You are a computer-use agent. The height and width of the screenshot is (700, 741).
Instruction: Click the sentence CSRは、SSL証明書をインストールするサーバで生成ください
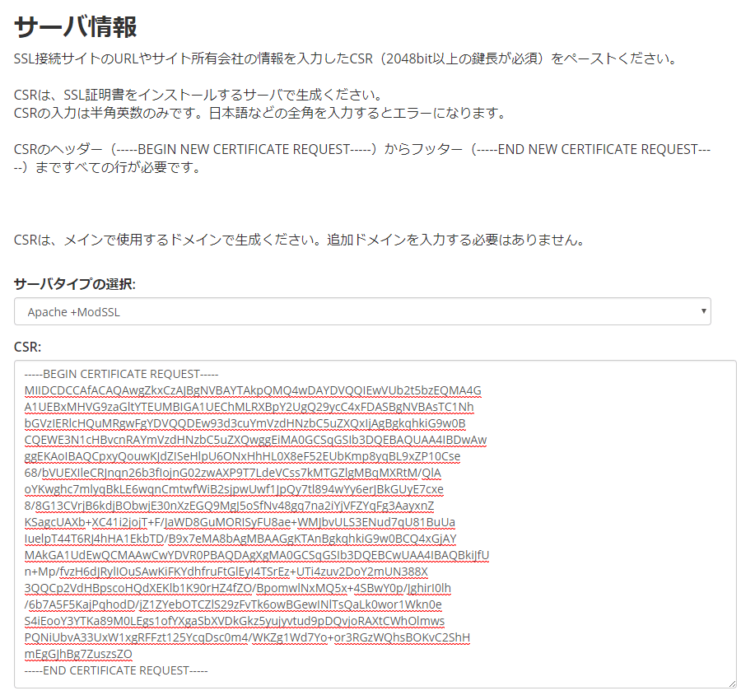coord(198,95)
